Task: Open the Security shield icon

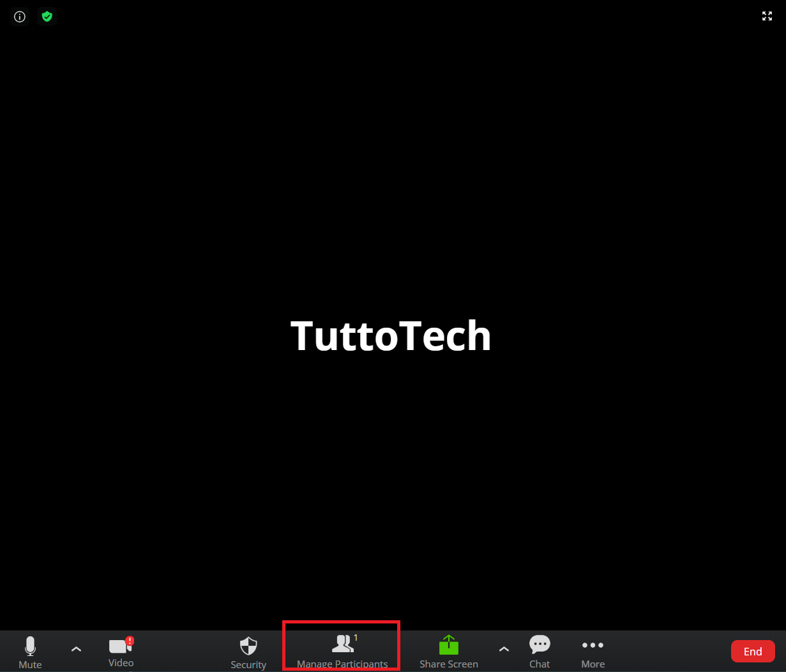Action: 248,646
